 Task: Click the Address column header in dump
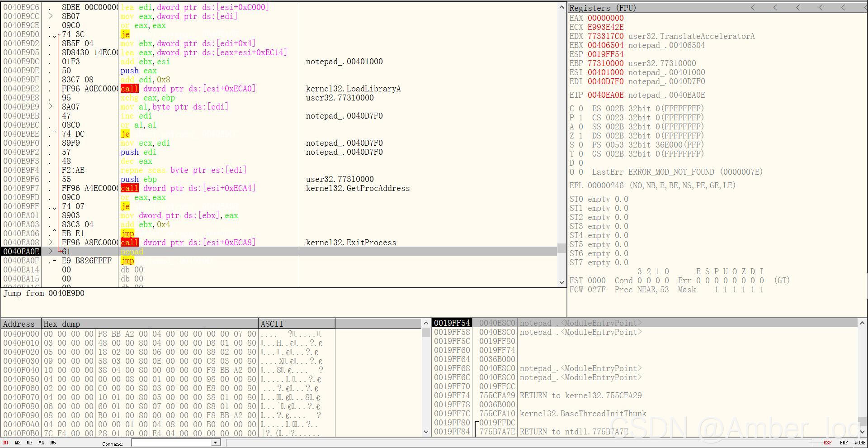[x=21, y=324]
